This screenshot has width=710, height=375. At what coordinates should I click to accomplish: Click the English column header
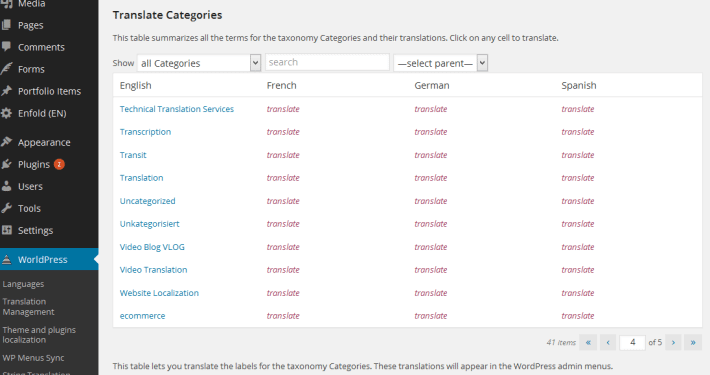point(135,86)
